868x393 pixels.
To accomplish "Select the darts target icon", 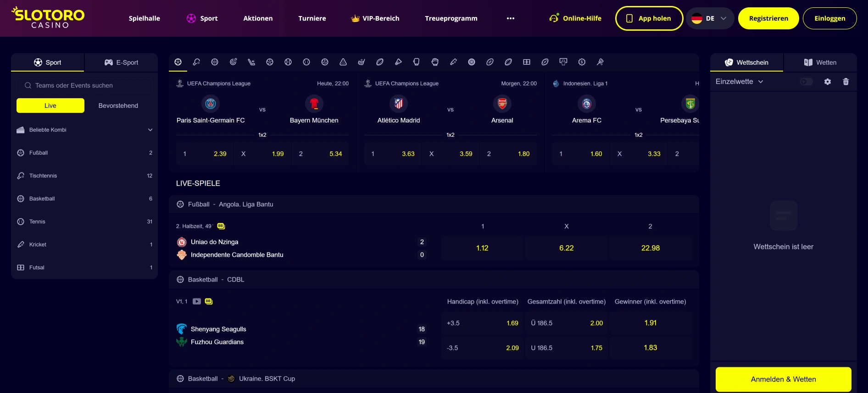I will pos(233,62).
